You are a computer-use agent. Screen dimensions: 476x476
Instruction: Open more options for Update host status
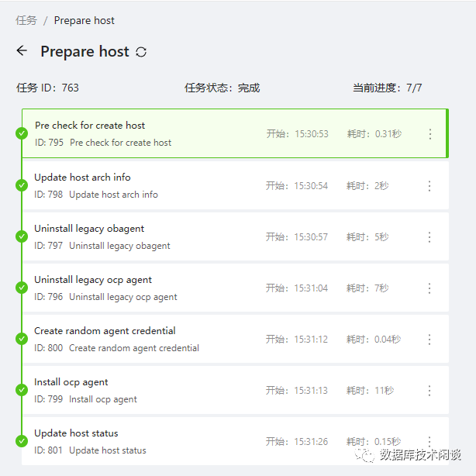pyautogui.click(x=429, y=441)
